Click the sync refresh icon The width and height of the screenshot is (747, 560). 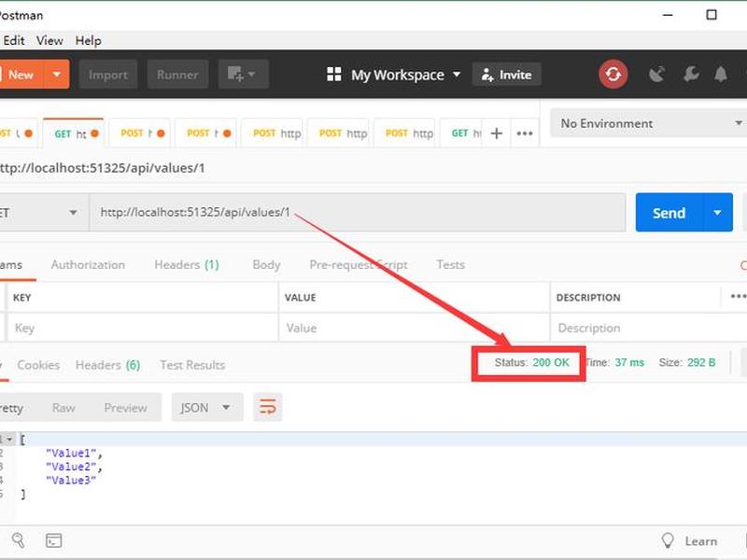pos(613,75)
